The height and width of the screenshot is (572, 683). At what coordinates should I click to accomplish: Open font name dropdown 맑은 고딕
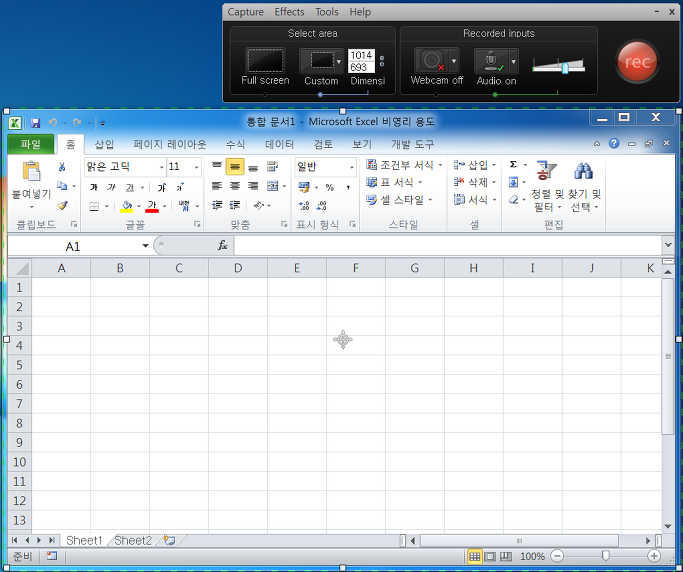click(161, 167)
